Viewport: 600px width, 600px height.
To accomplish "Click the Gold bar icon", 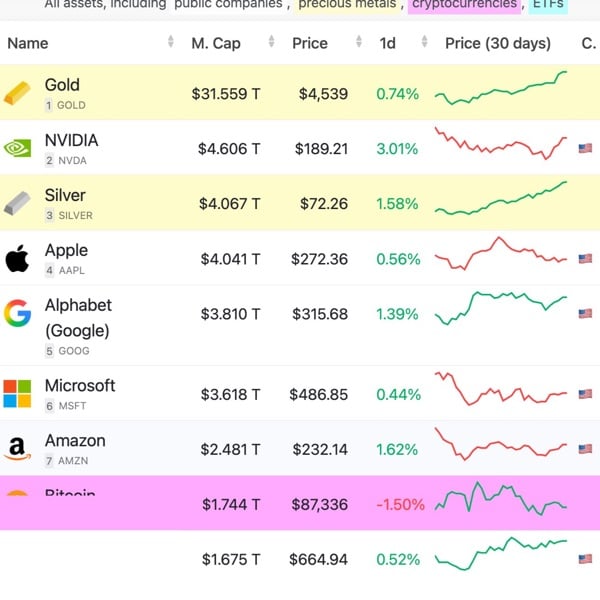I will tap(17, 94).
